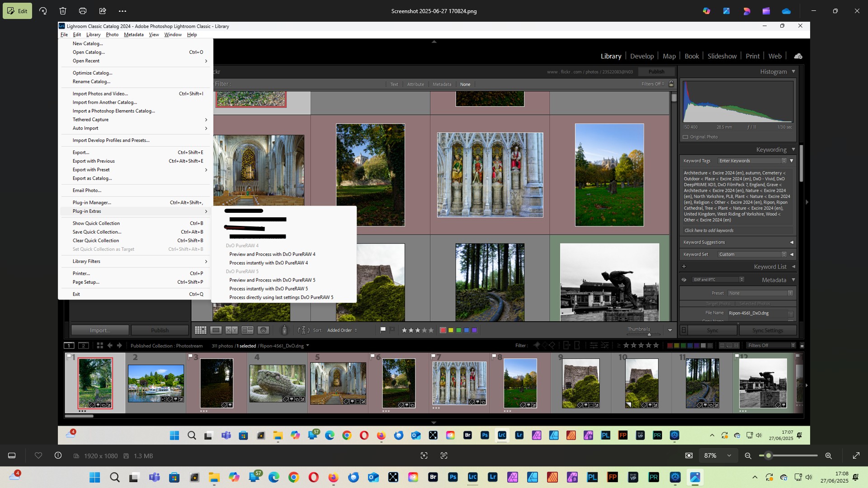The width and height of the screenshot is (868, 488).
Task: Show file info with the Photos info icon
Action: pyautogui.click(x=58, y=455)
